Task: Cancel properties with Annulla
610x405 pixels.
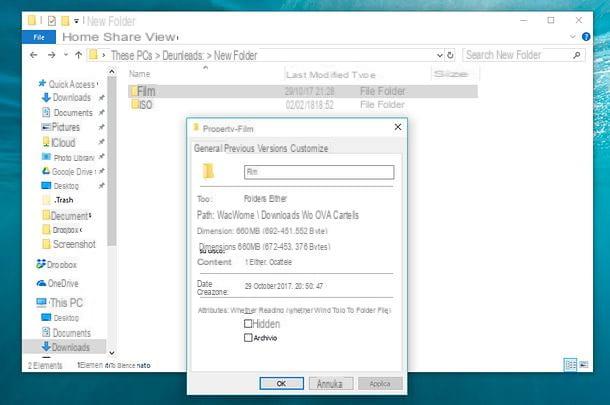Action: 331,384
